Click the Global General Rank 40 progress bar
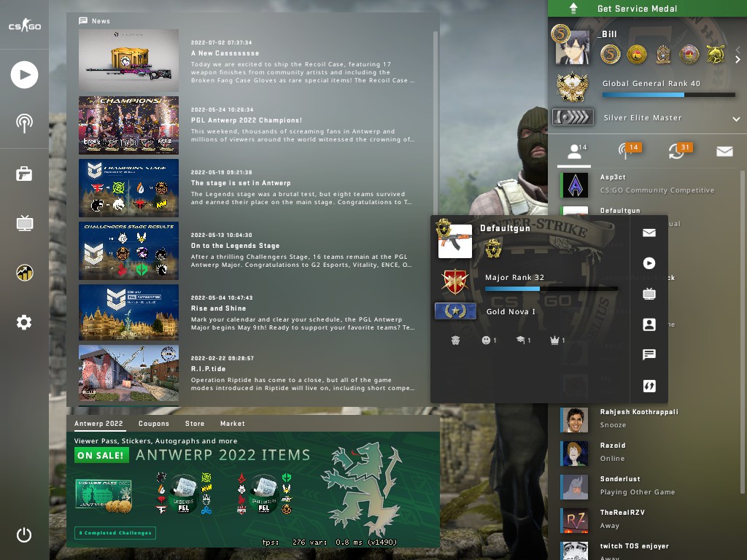 coord(669,95)
